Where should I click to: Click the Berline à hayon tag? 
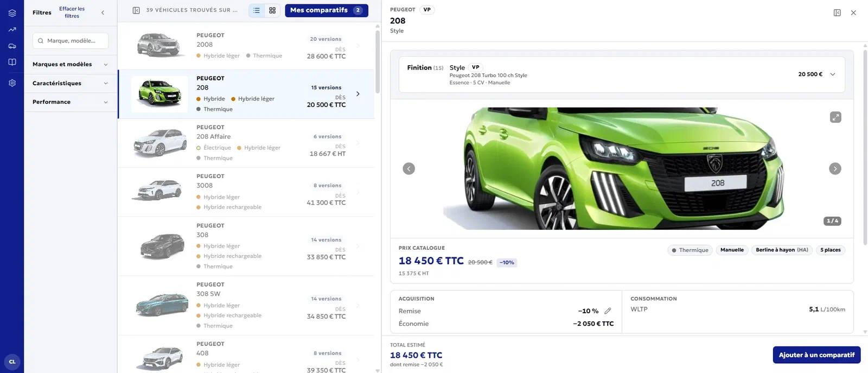tap(782, 250)
